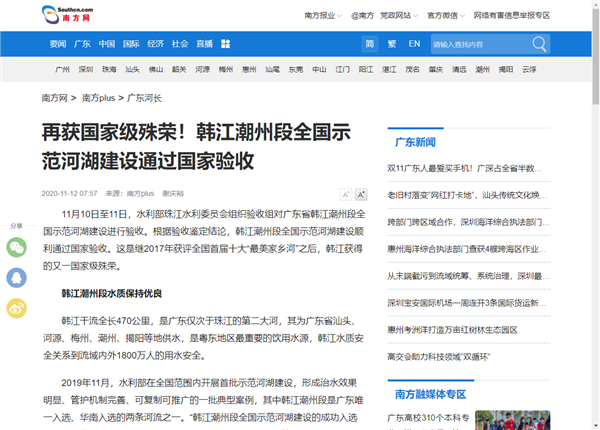Image resolution: width=600 pixels, height=430 pixels.
Task: Switch the site language to EN
Action: coord(414,44)
